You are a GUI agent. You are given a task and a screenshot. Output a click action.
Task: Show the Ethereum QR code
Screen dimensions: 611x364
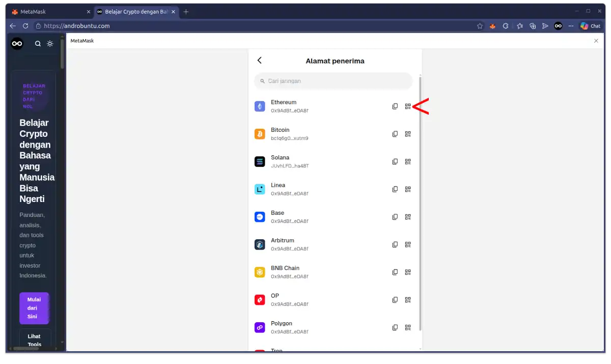(408, 106)
